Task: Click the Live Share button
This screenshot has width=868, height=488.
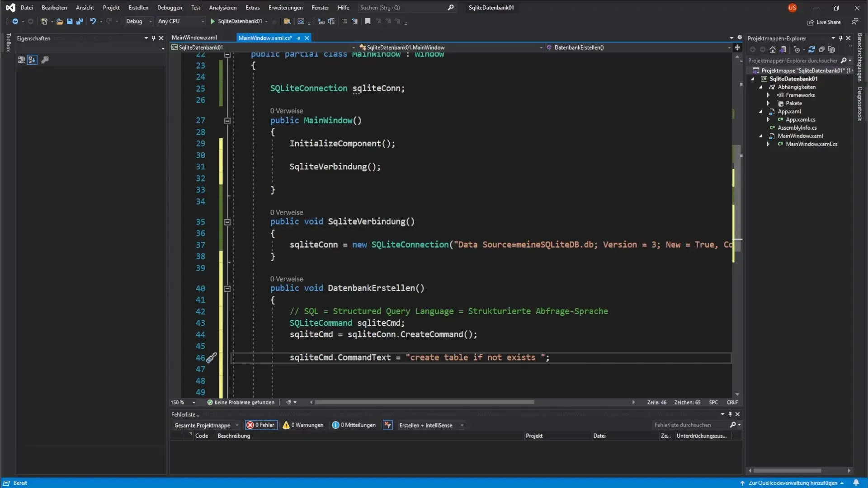Action: pyautogui.click(x=824, y=22)
